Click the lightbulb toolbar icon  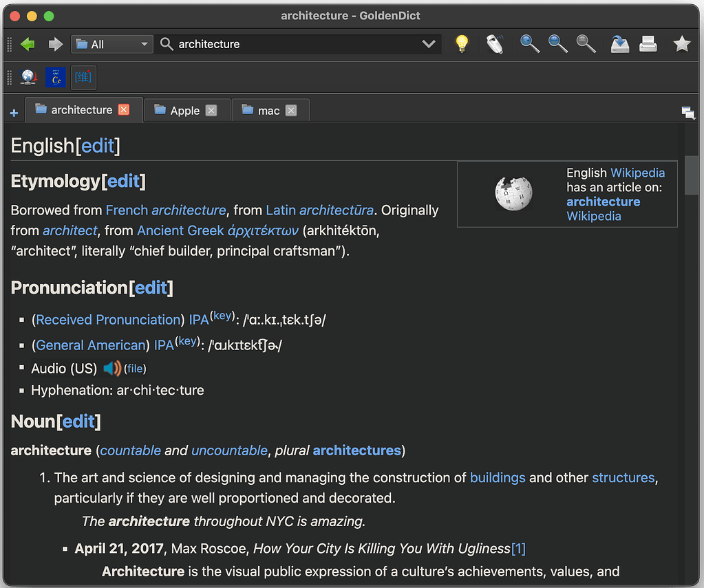click(x=461, y=43)
